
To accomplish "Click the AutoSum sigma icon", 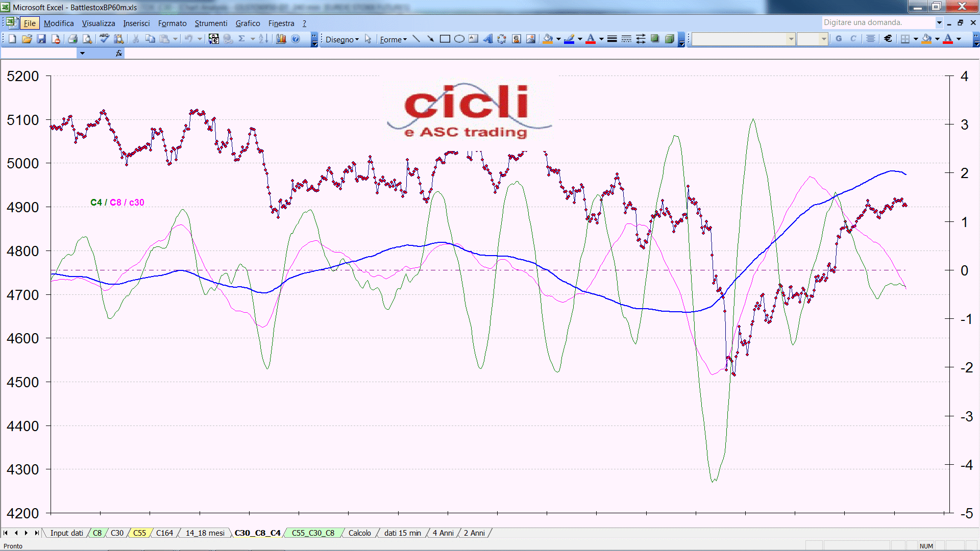I will pos(242,39).
